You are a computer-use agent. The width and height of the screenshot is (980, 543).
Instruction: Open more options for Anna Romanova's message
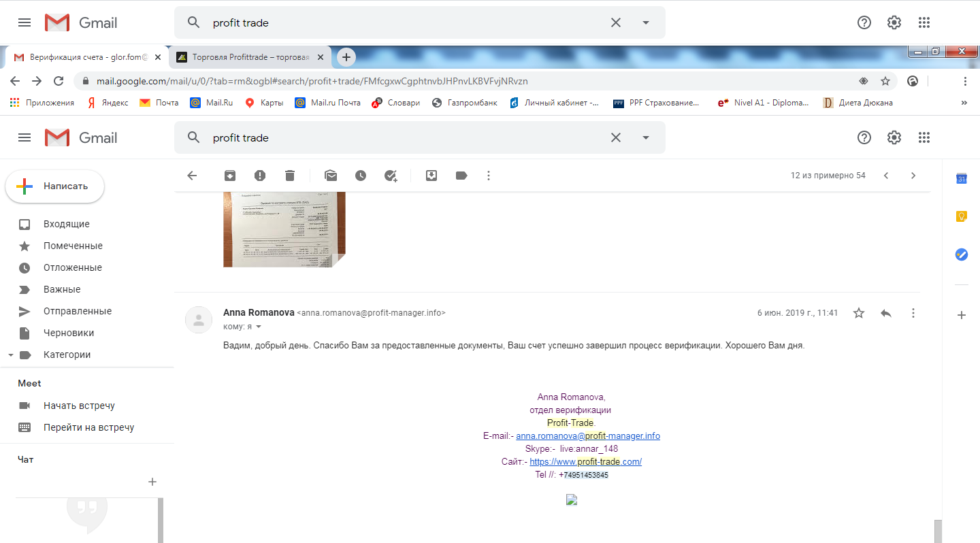[x=913, y=313]
